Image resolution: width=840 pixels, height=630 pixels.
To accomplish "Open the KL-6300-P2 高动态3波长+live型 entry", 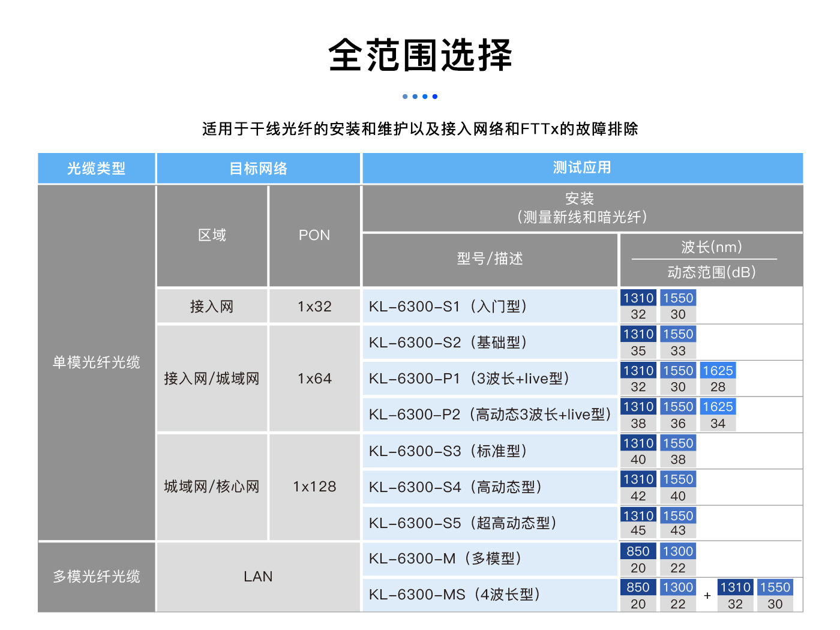I will click(489, 415).
